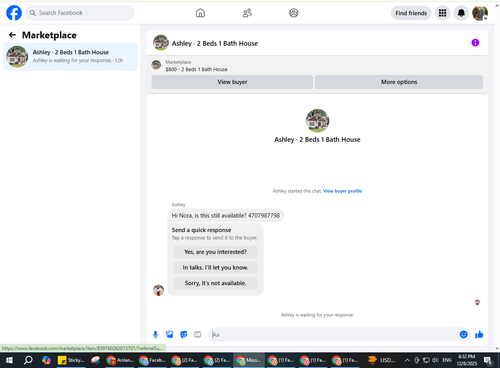Screen dimensions: 500x368
Task: Switch to the Mess... Chrome taskbar window
Action: (249, 360)
